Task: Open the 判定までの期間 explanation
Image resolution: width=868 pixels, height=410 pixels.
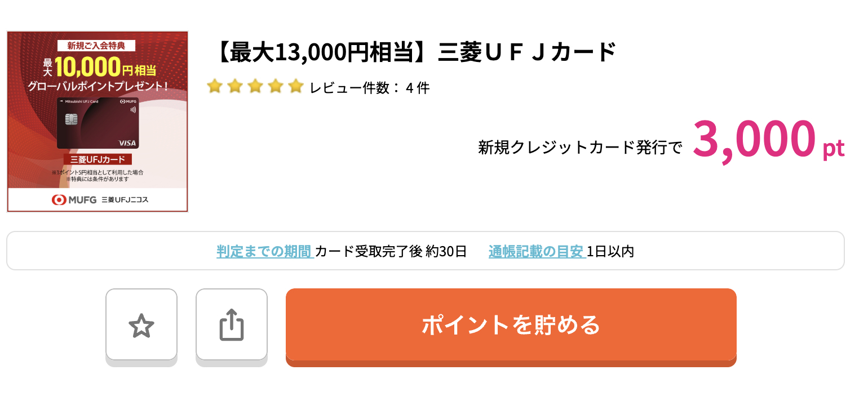Action: click(264, 251)
